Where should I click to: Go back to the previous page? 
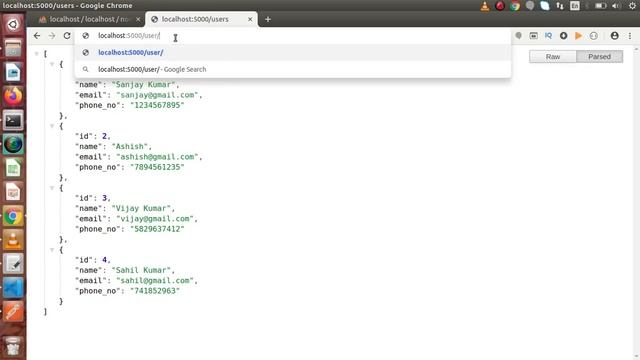pos(37,36)
